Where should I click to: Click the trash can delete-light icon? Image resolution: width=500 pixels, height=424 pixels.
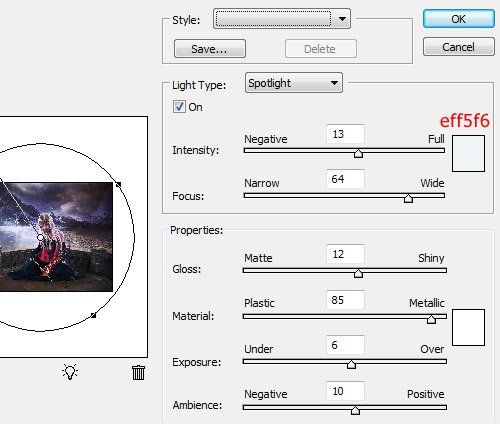[x=138, y=373]
